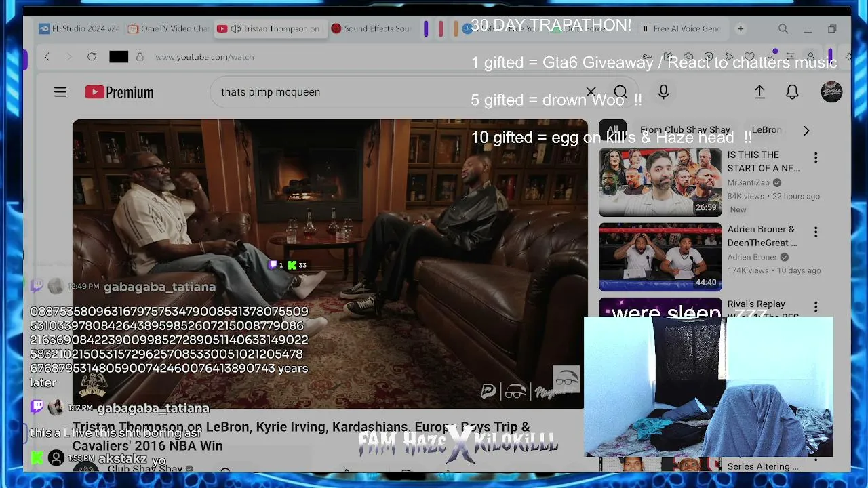Click the 'Tristan Thompson on LeBron' video title
This screenshot has height=488, width=868.
click(301, 436)
